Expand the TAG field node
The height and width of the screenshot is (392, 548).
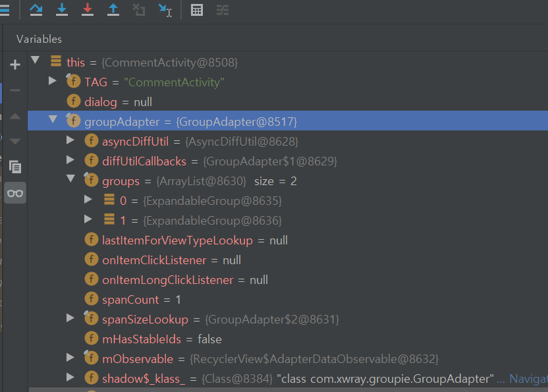click(53, 81)
